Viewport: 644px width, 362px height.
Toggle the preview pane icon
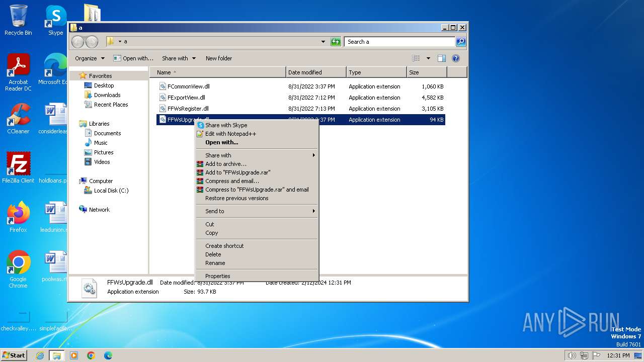[x=441, y=58]
